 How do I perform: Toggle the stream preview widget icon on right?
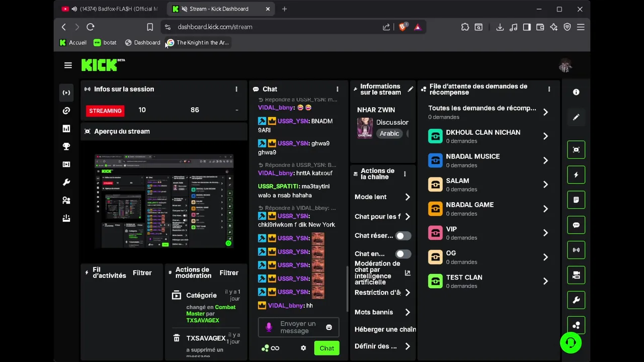click(x=576, y=150)
